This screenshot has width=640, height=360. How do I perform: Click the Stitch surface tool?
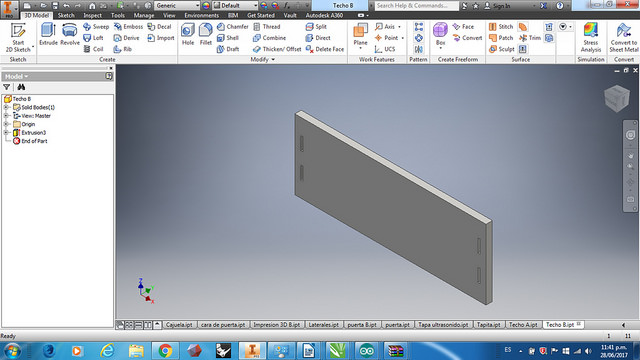pos(501,27)
